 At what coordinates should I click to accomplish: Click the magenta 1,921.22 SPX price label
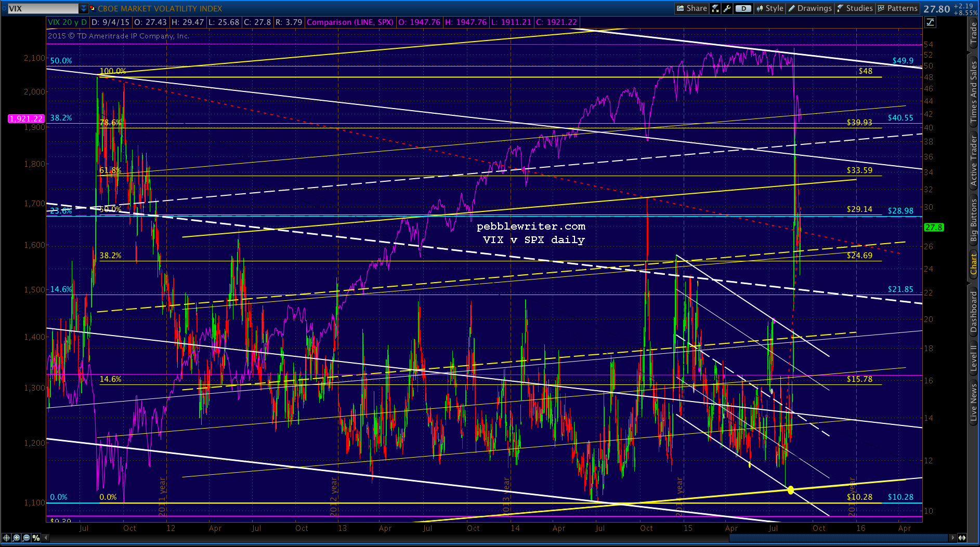pyautogui.click(x=26, y=119)
